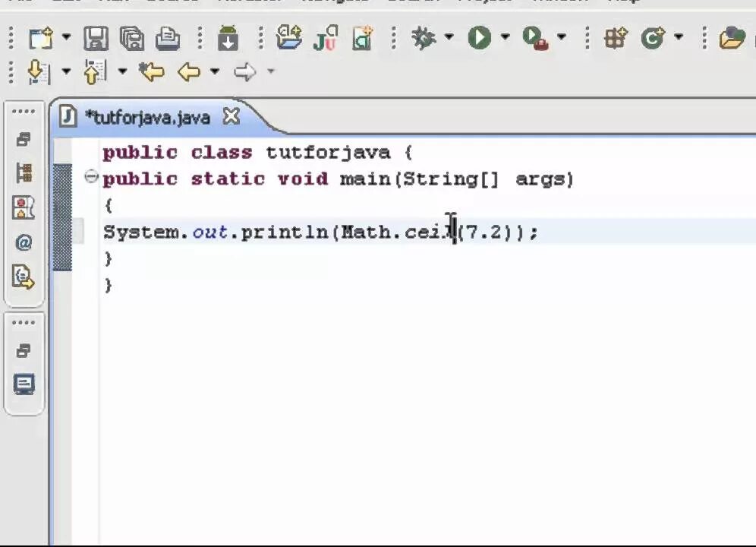Open the New wizard dropdown arrow
This screenshot has height=547, width=756.
pos(67,36)
